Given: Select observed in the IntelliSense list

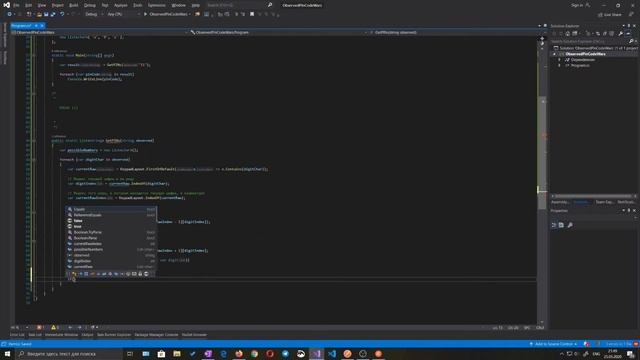Looking at the screenshot, I should (111, 255).
